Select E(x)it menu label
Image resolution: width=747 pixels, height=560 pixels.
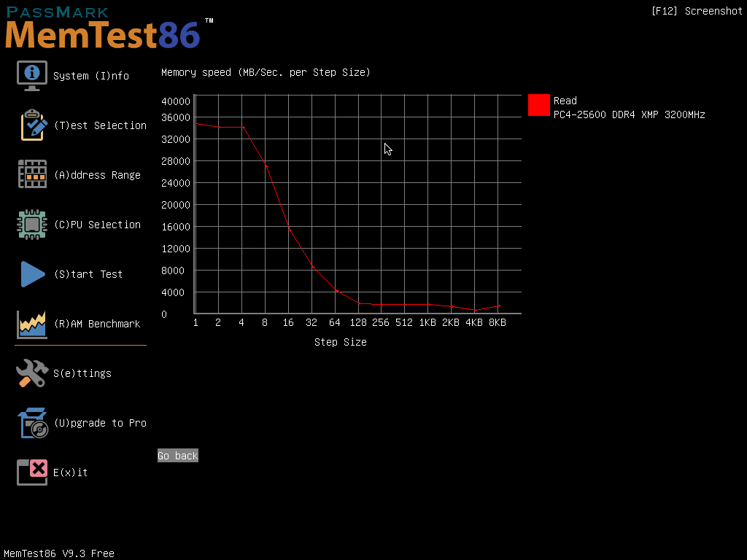tap(71, 472)
